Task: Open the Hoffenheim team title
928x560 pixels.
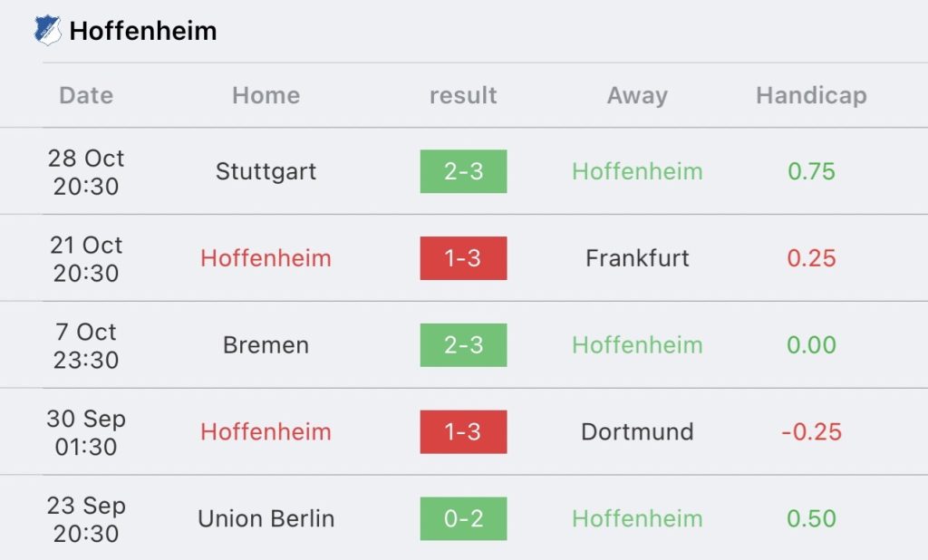Action: tap(142, 31)
